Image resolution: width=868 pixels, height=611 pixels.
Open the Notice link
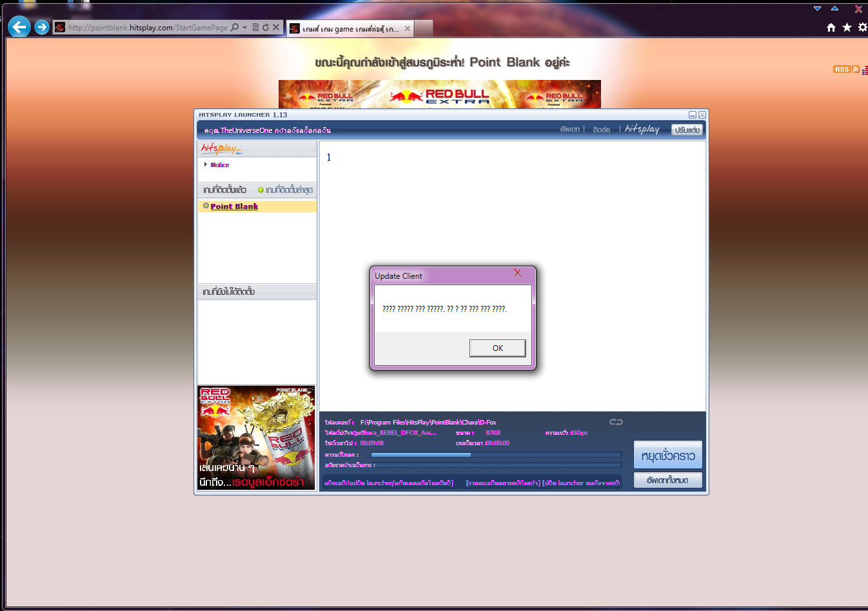(220, 165)
